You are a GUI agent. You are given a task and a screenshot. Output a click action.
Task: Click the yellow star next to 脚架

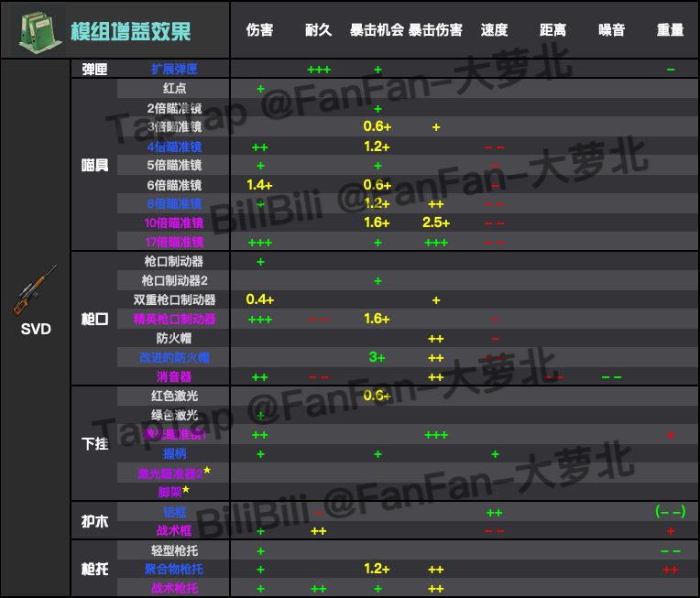(186, 490)
